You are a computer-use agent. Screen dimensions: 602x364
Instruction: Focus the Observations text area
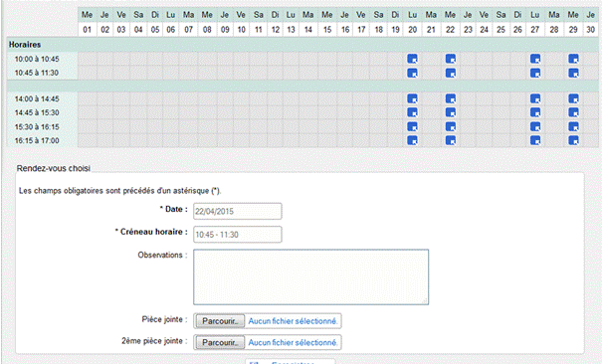pyautogui.click(x=311, y=276)
